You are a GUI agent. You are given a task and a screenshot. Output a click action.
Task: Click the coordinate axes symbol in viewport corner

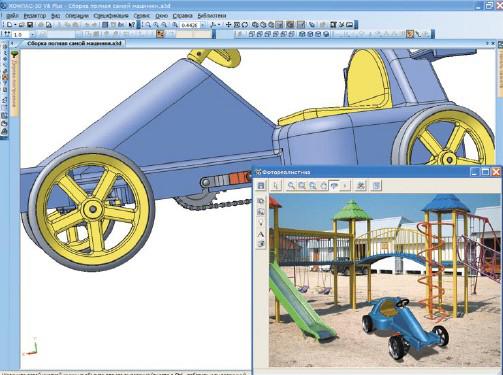[x=31, y=347]
